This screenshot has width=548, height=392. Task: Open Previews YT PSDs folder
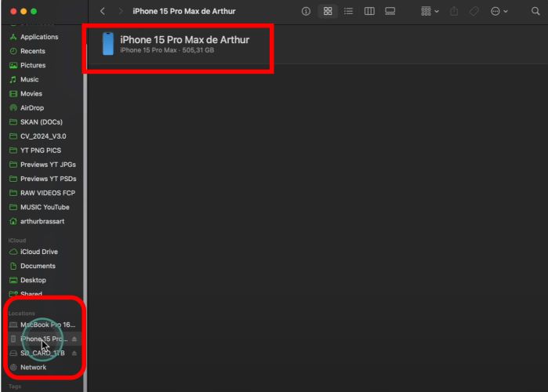tap(49, 179)
